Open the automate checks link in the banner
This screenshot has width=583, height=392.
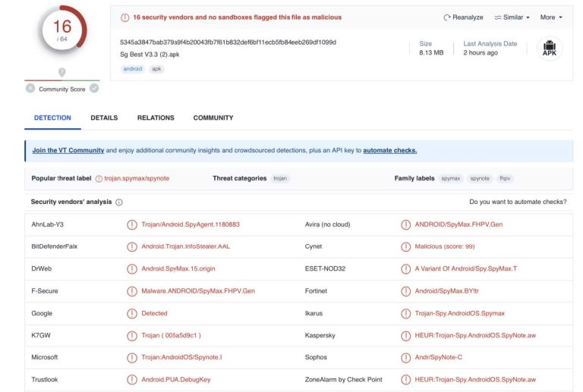[389, 150]
